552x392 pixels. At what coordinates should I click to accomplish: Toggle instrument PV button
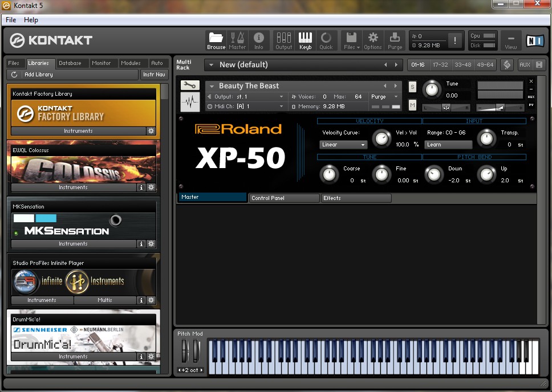point(531,105)
